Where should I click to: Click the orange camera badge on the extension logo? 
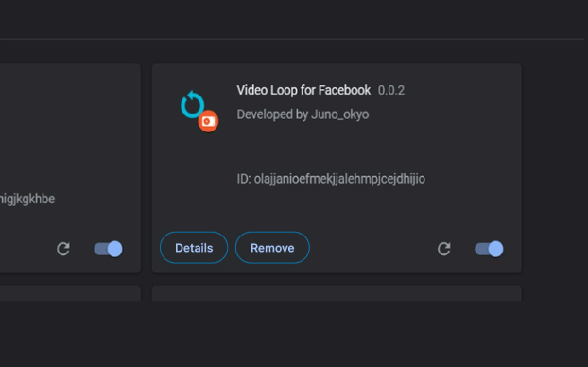point(208,121)
